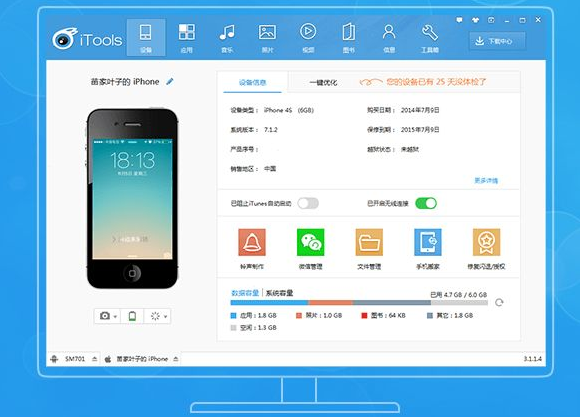Click the reboot spinner icon under phone
Screen dimensions: 580x417
coord(155,316)
